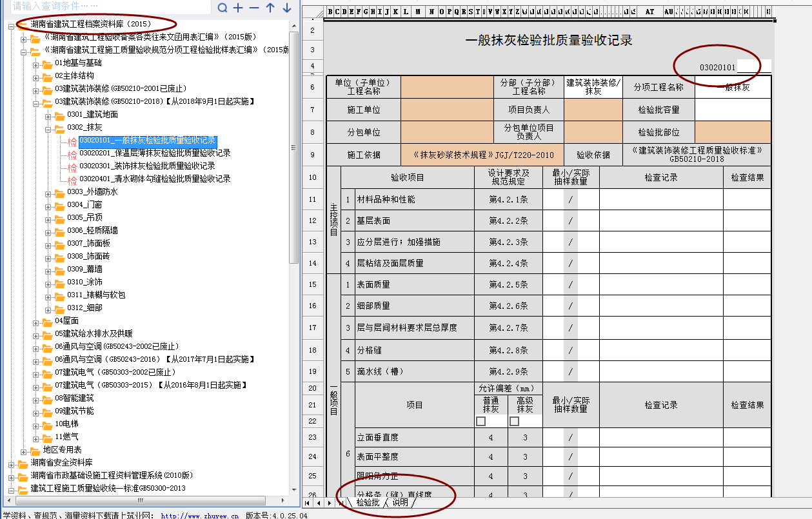Collapse the 0302_抹灰 folder
Viewport: 812px width, 519px height.
point(48,128)
